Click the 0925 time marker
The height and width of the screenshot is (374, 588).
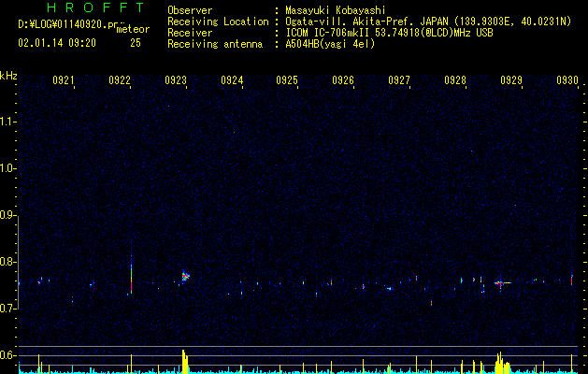287,79
